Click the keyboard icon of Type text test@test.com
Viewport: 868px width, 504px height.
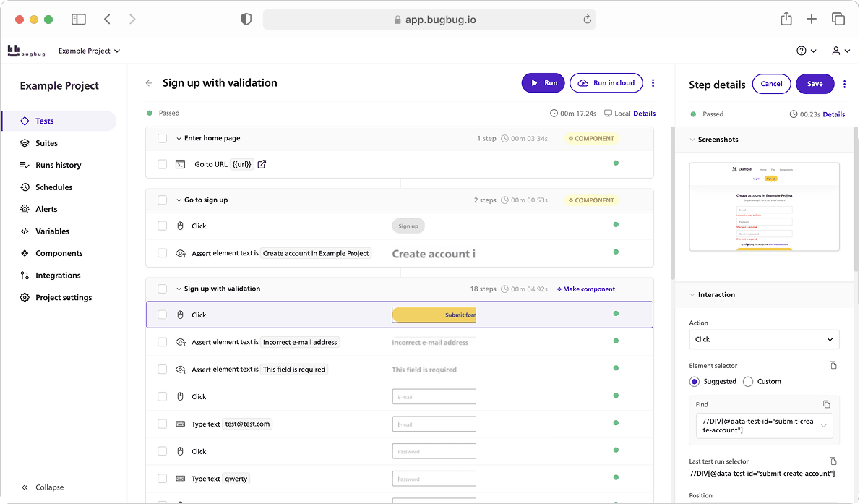tap(181, 424)
